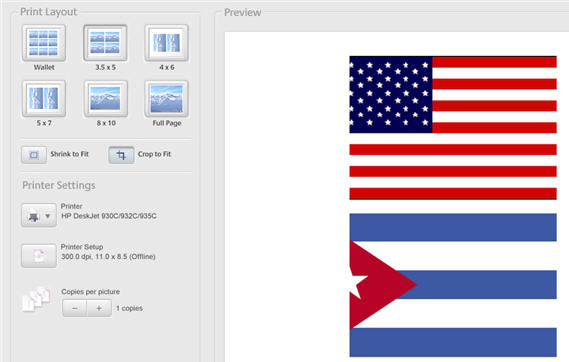Select the 8 x 10 print layout
The height and width of the screenshot is (362, 569).
click(x=105, y=99)
